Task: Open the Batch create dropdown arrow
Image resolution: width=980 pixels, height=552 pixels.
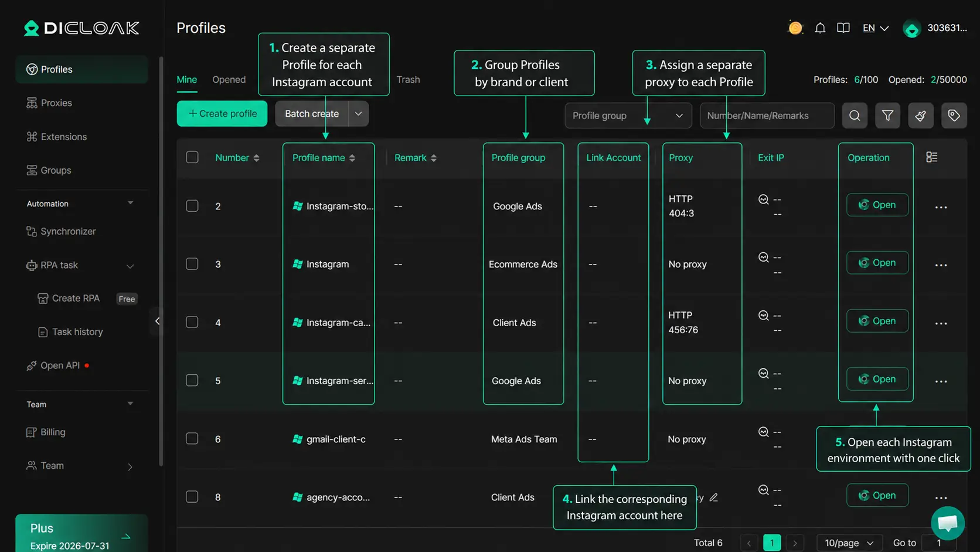Action: point(358,114)
